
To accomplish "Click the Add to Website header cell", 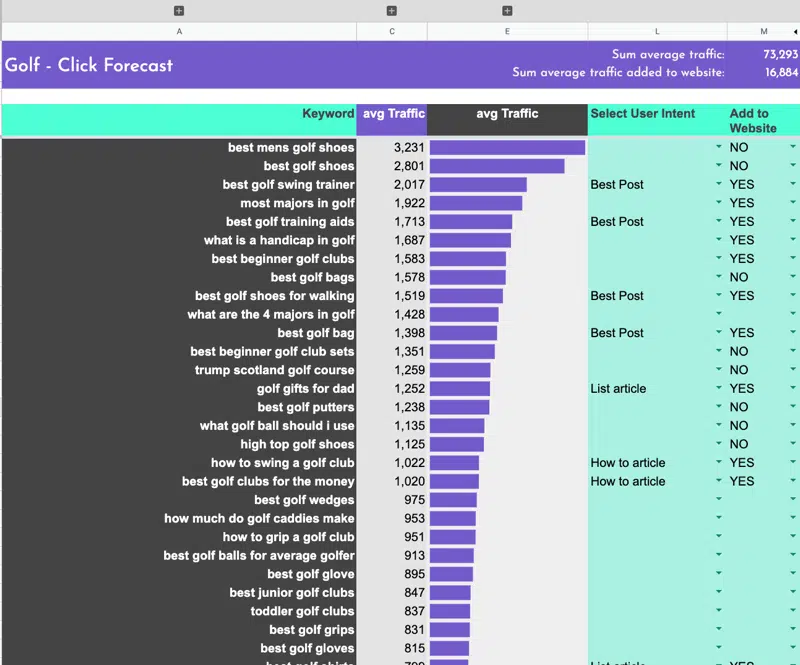I will point(763,120).
